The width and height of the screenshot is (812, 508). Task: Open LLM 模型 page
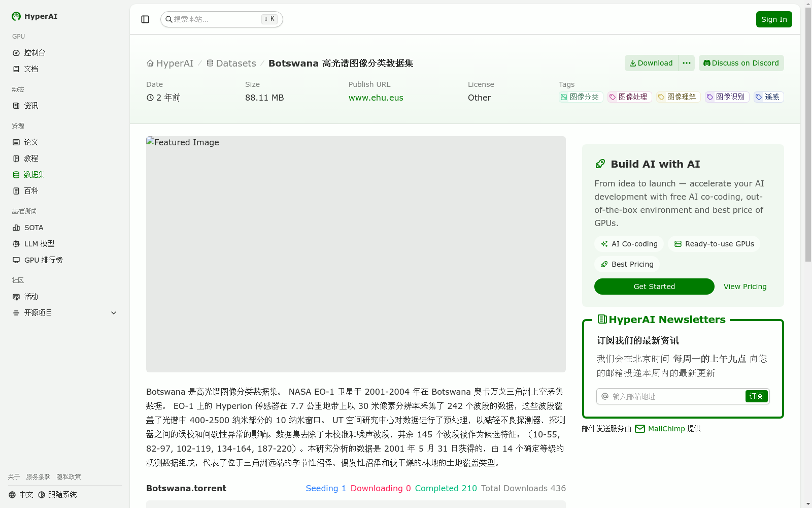tap(65, 244)
